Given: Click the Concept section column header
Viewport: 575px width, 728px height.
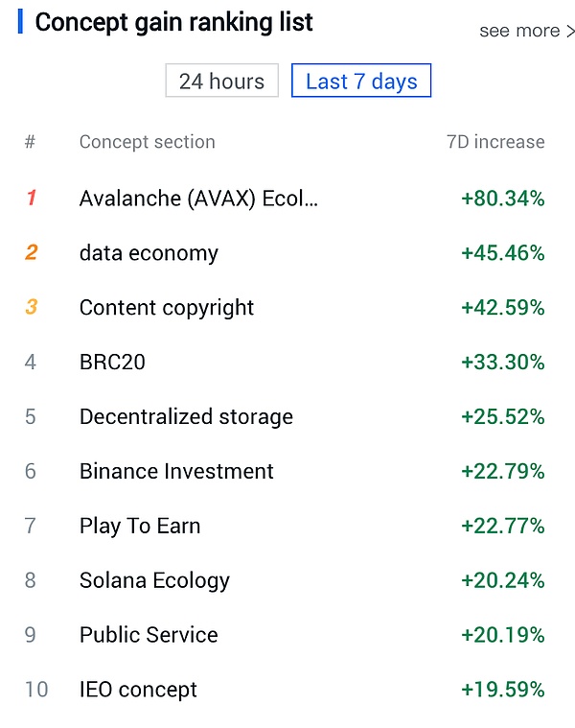Looking at the screenshot, I should (147, 142).
